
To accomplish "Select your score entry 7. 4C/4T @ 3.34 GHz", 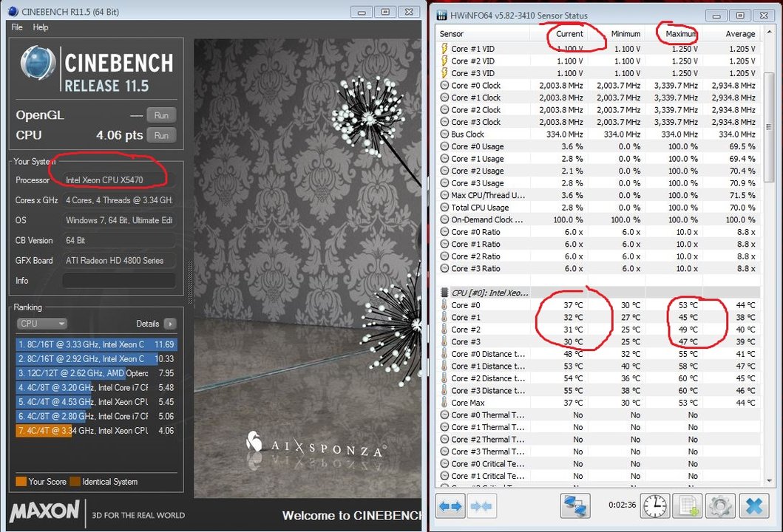I will click(x=96, y=431).
